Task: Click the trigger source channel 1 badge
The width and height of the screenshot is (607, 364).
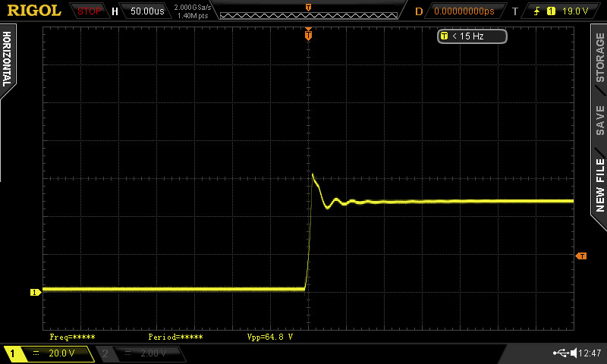Action: (x=551, y=11)
